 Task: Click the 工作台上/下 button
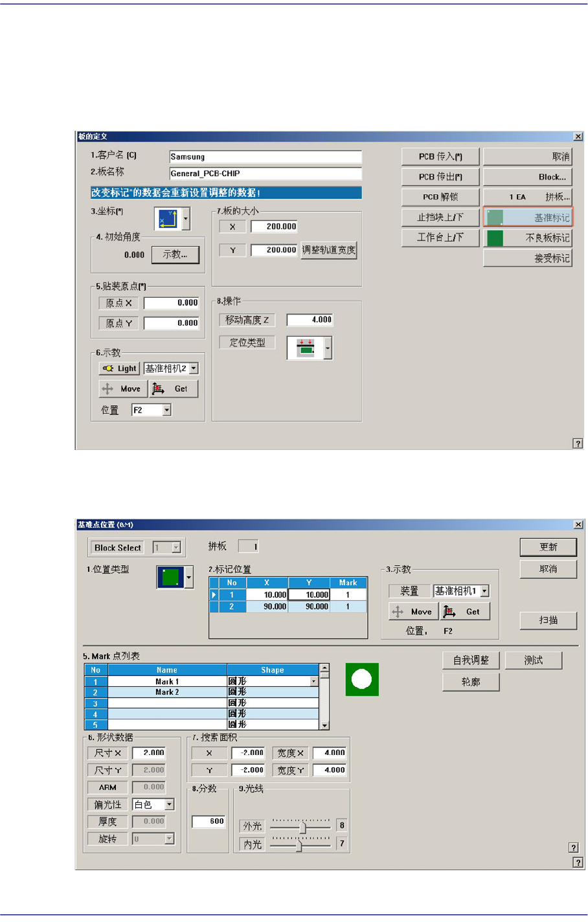(440, 237)
